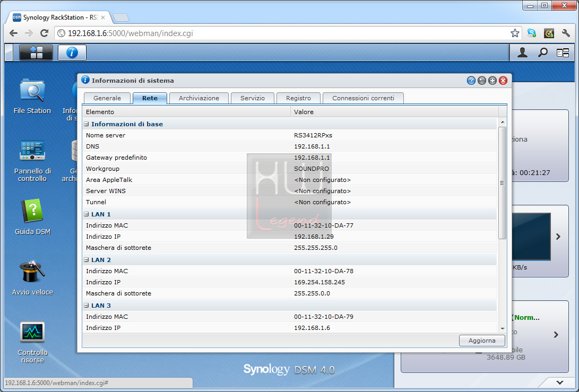Image resolution: width=579 pixels, height=392 pixels.
Task: Collapse the Informazioni di base section
Action: point(87,124)
